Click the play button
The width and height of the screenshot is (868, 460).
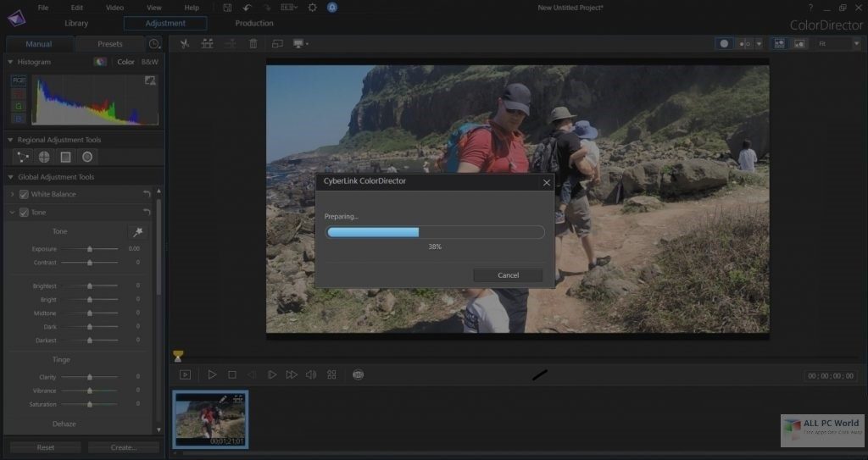point(212,374)
